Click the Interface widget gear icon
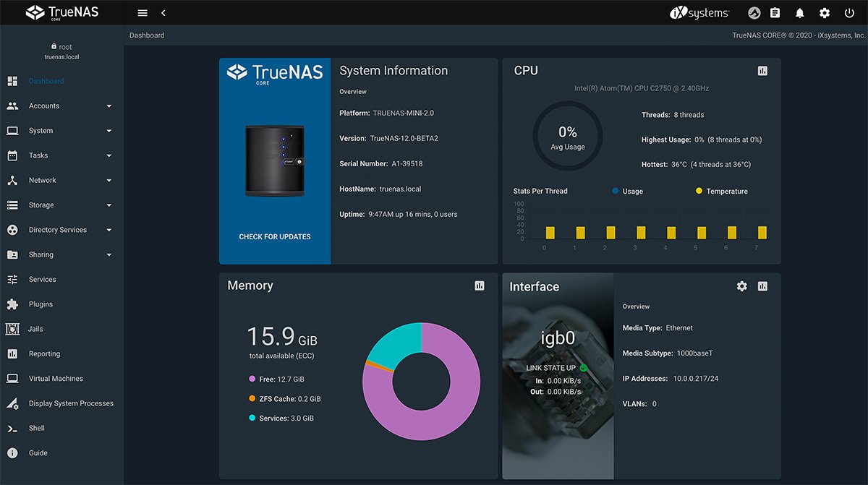The height and width of the screenshot is (485, 868). click(x=741, y=286)
